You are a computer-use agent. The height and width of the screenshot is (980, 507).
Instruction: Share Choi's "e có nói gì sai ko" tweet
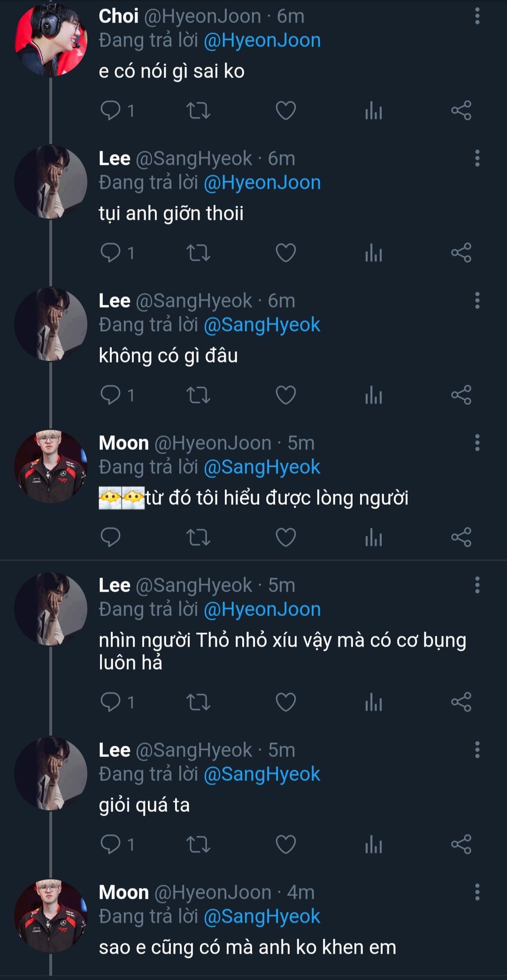pos(461,110)
